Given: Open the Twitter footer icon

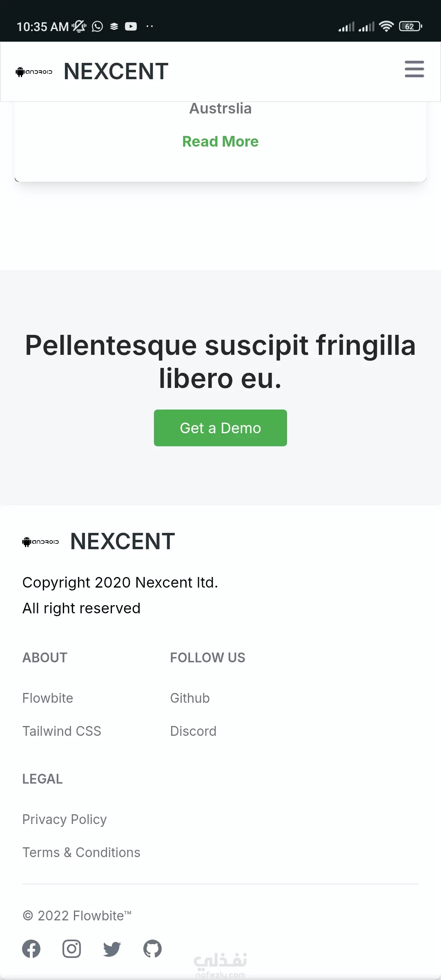Looking at the screenshot, I should point(112,949).
